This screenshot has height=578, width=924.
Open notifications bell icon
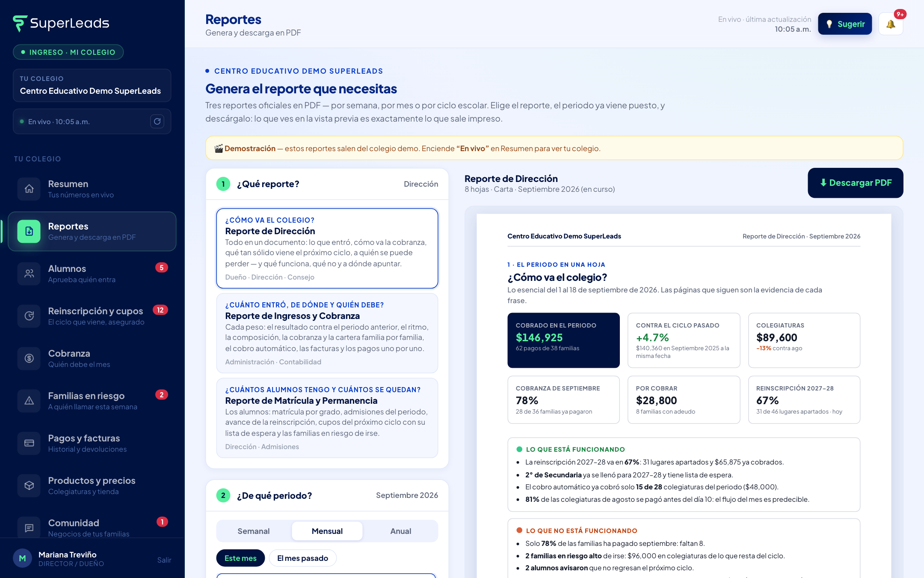(x=891, y=24)
